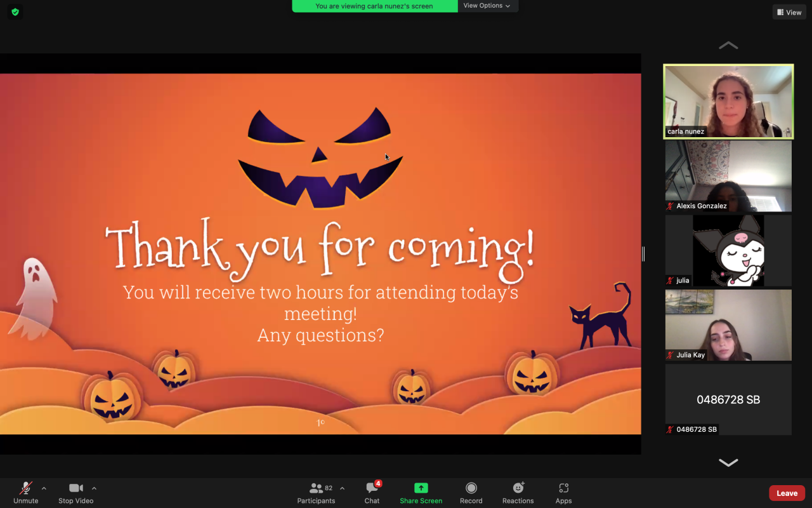Select the 0486728 SB participant tile
This screenshot has width=812, height=508.
click(728, 399)
